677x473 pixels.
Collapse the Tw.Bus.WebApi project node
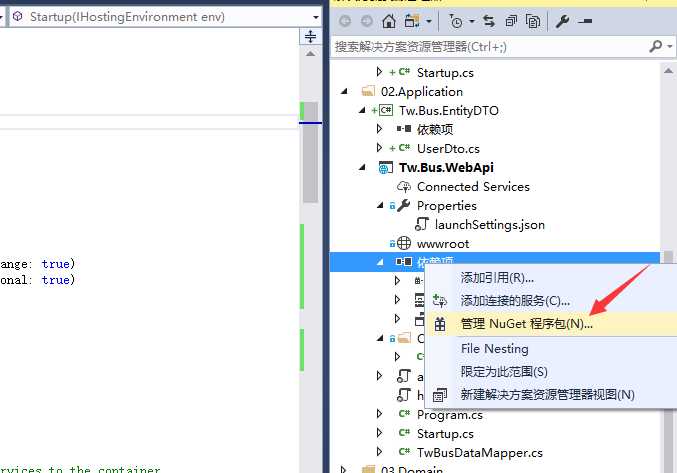click(x=362, y=167)
